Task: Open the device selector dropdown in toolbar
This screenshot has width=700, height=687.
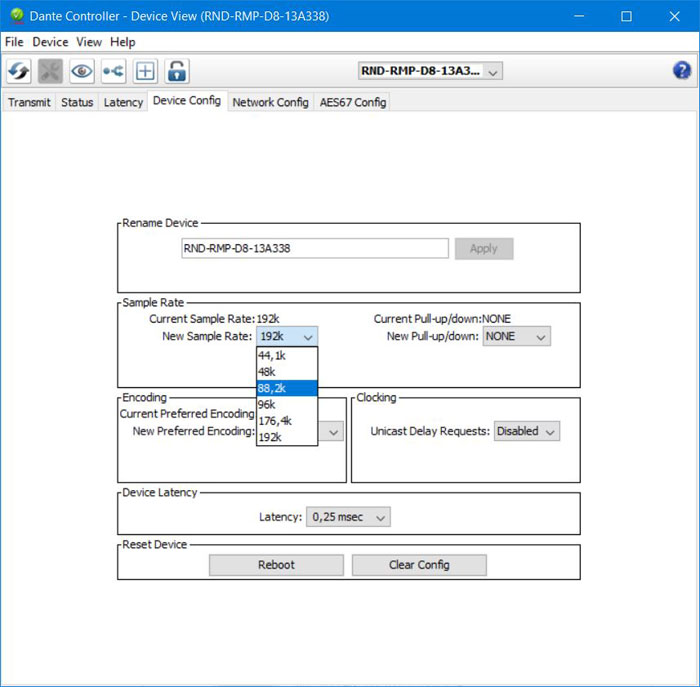Action: pyautogui.click(x=430, y=71)
